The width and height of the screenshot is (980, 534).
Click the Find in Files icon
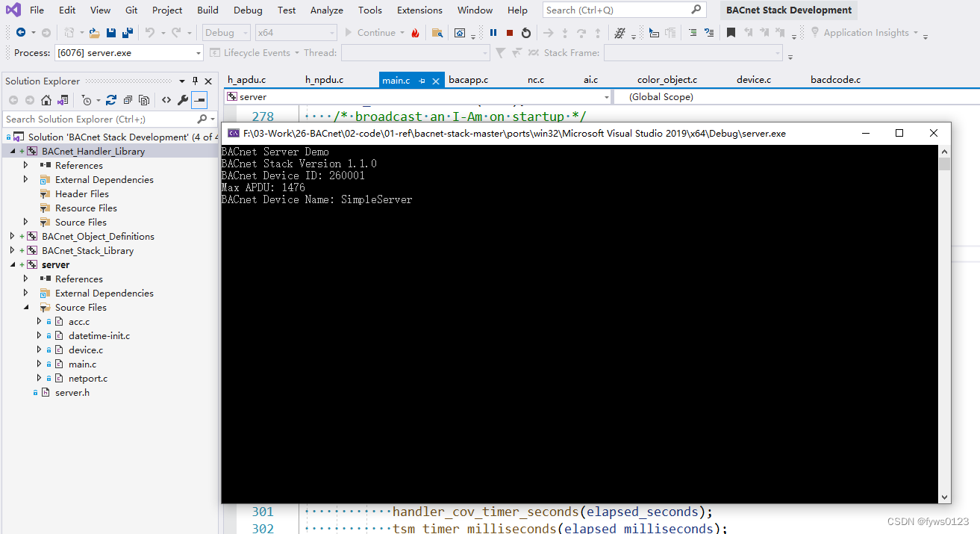(x=437, y=33)
